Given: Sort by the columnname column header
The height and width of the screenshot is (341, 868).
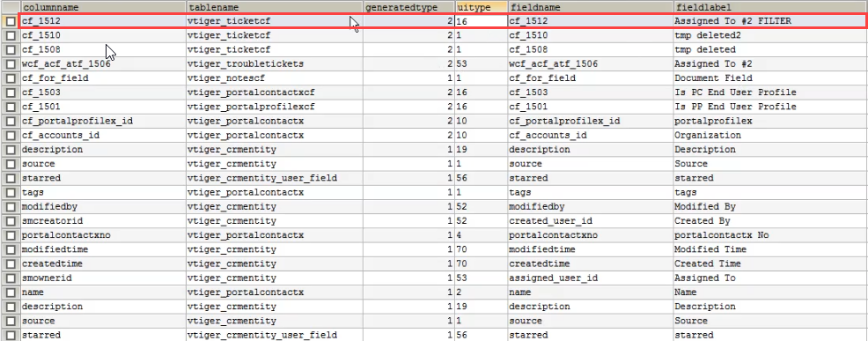Looking at the screenshot, I should pyautogui.click(x=103, y=7).
